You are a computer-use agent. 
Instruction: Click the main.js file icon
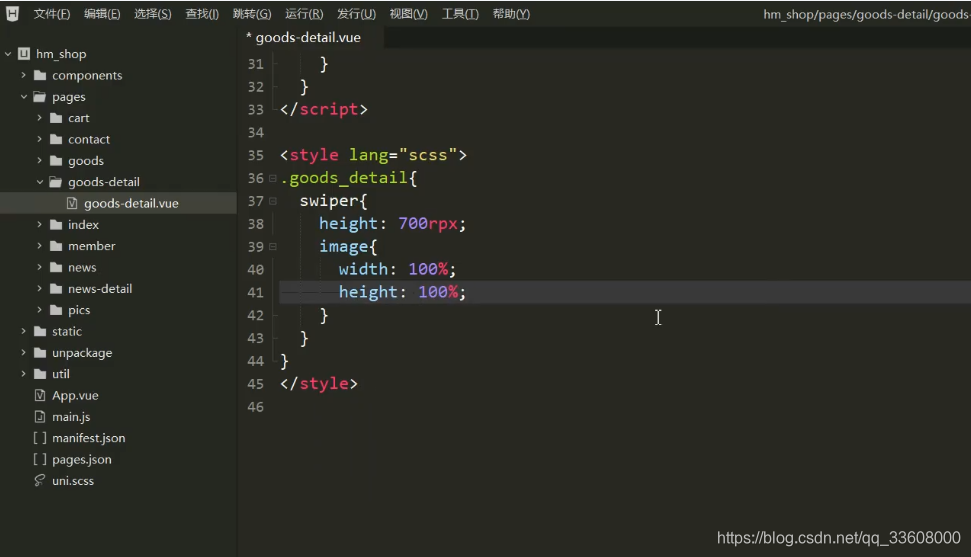(40, 416)
